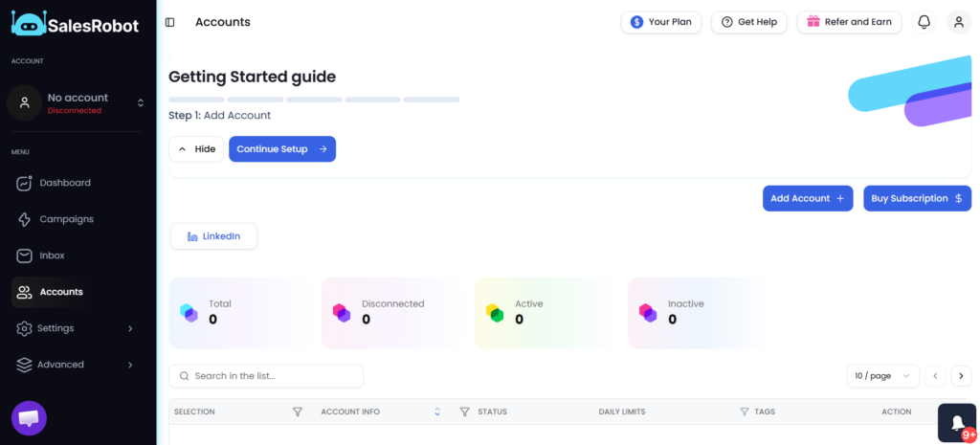Click the red Disconnected status text

(x=75, y=111)
